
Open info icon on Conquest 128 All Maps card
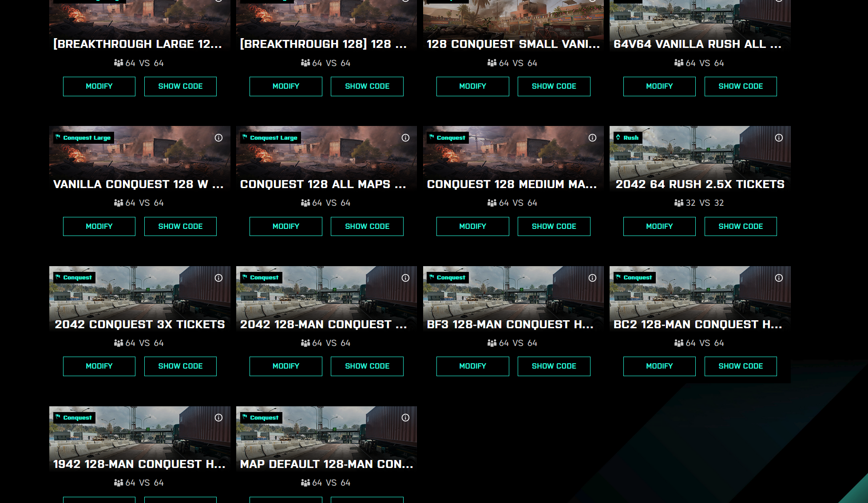[405, 138]
